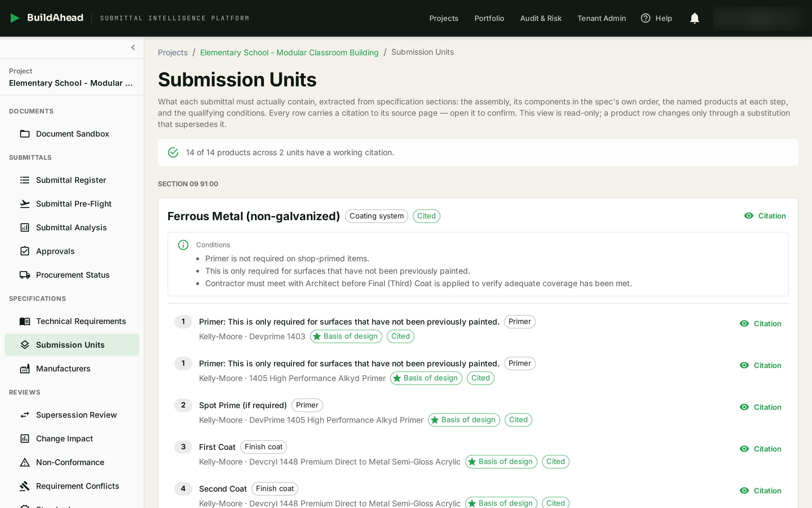Select Requirement Conflicts in the sidebar
The image size is (812, 508).
(72, 486)
